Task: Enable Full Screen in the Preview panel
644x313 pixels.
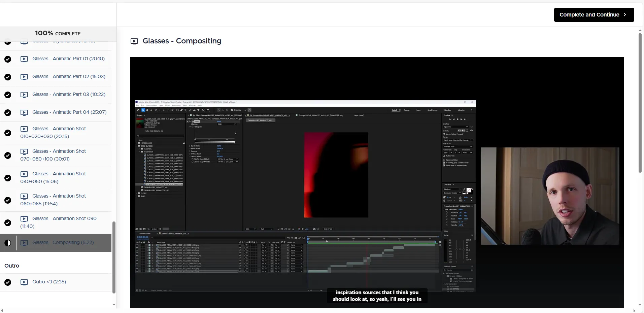Action: click(x=444, y=156)
